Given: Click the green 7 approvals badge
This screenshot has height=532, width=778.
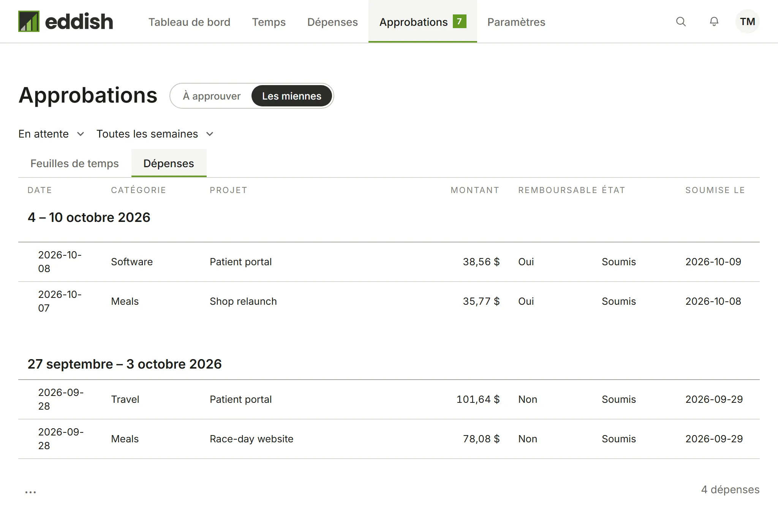Looking at the screenshot, I should click(x=459, y=21).
